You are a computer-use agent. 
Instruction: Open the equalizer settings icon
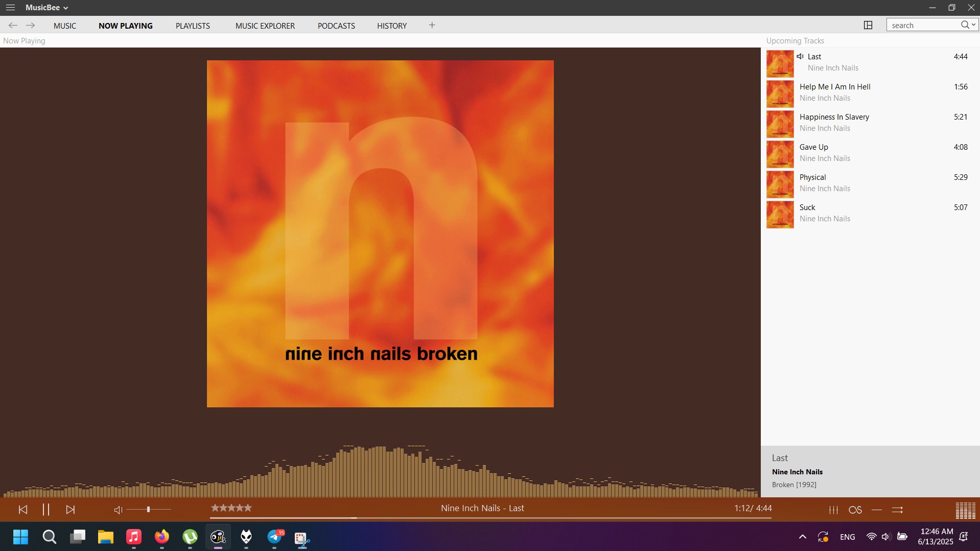pyautogui.click(x=833, y=510)
